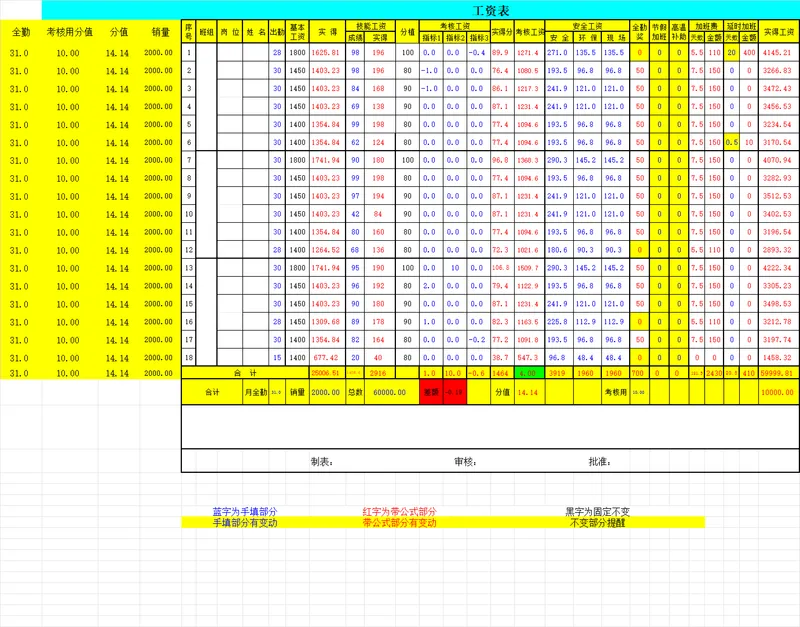
Task: Select the total wage cell 59999.81
Action: 777,373
